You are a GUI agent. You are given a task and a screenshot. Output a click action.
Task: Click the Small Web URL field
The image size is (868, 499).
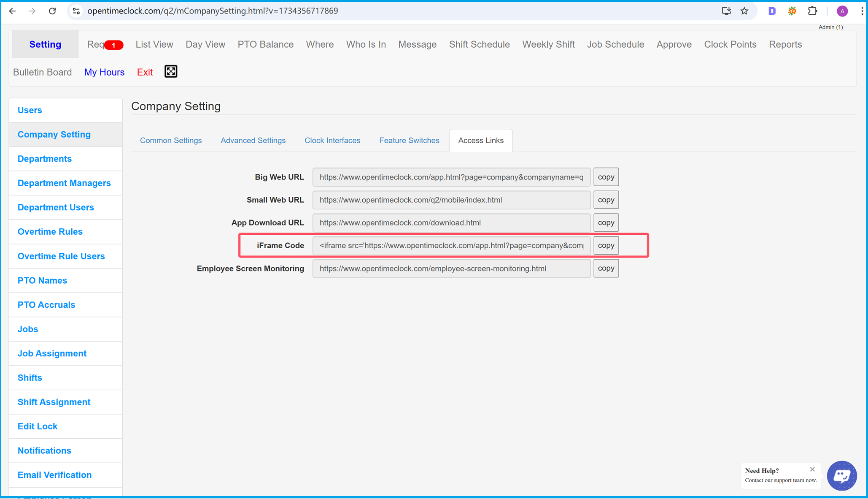click(451, 200)
